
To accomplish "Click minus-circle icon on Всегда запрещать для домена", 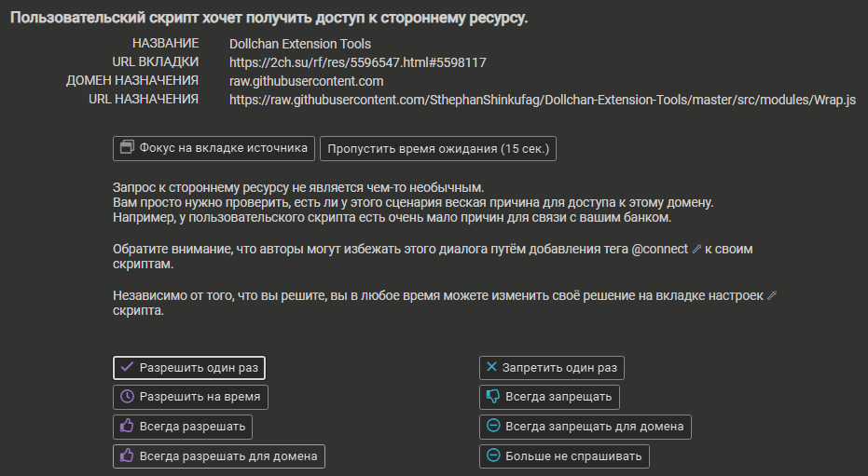I will point(493,427).
